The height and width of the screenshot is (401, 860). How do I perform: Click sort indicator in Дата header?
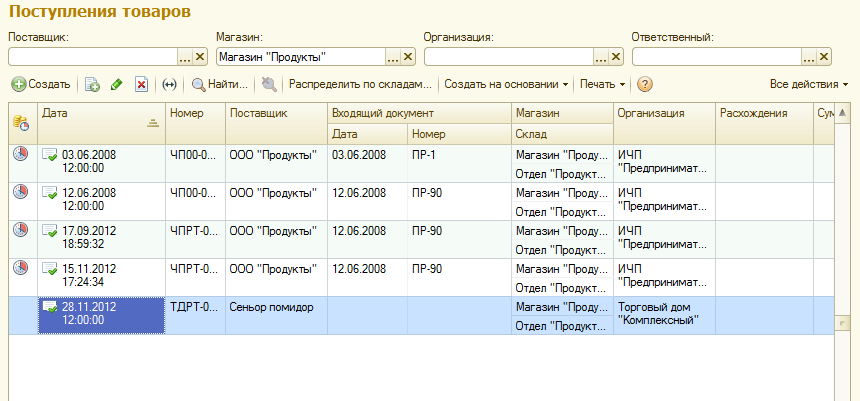point(153,123)
